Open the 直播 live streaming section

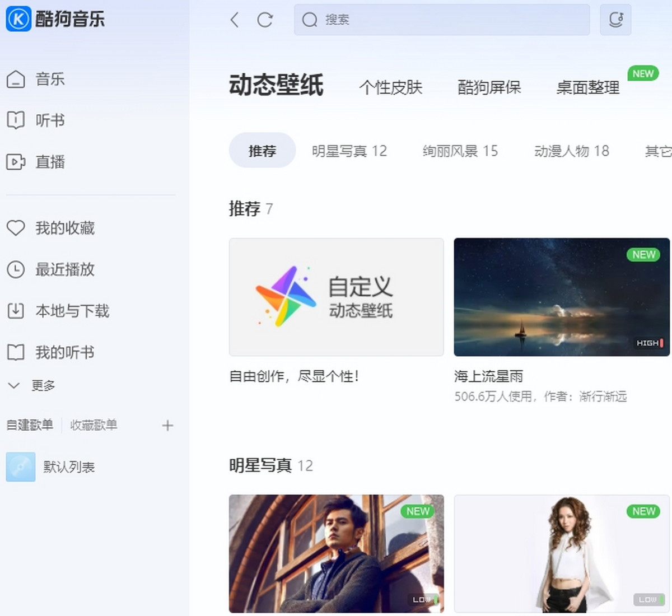(49, 162)
